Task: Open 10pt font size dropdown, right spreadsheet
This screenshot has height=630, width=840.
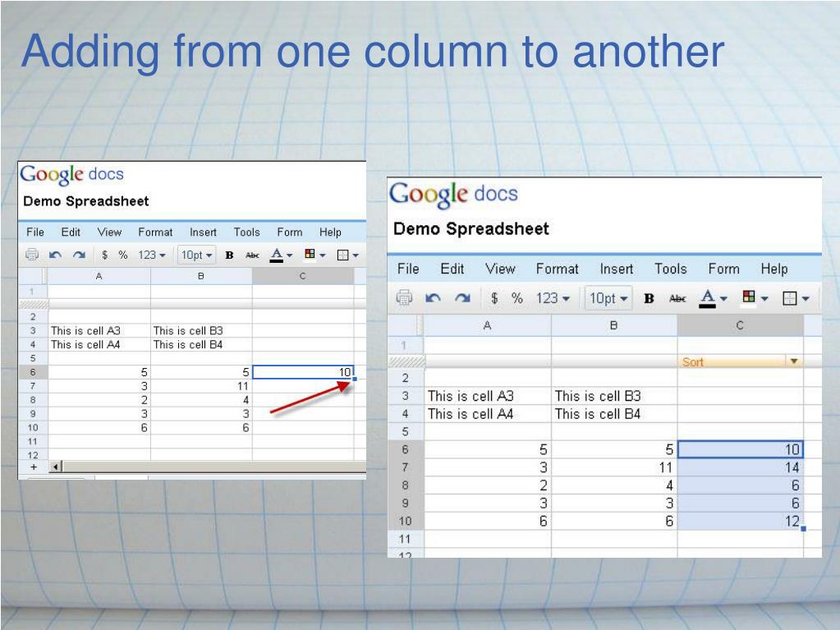Action: [608, 298]
